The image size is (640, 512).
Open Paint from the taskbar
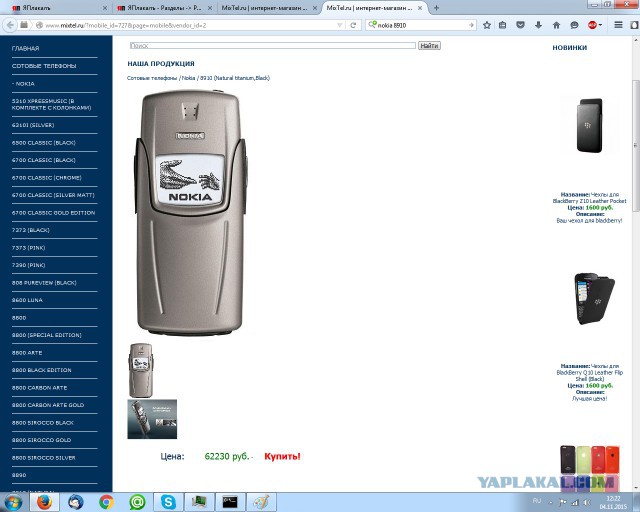coord(261,502)
